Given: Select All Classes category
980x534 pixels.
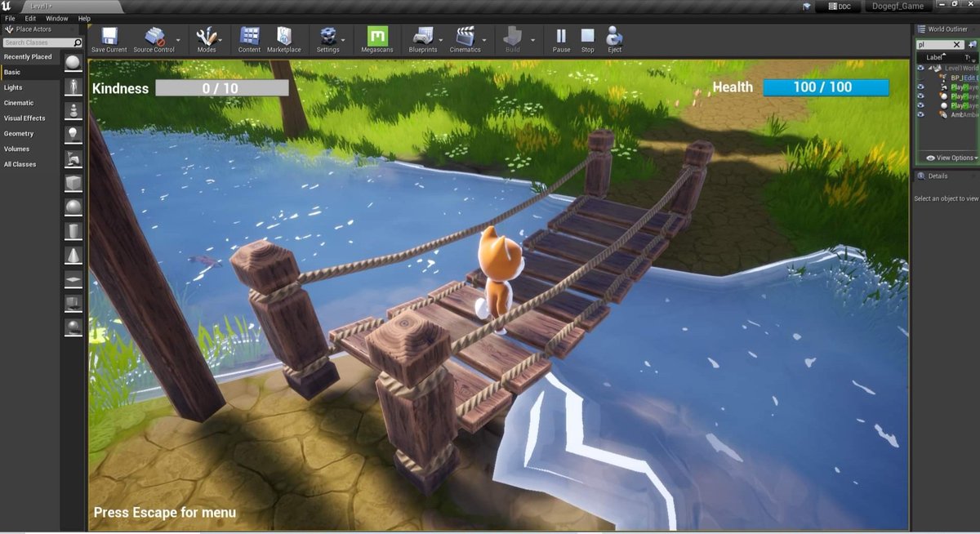Looking at the screenshot, I should (30, 164).
